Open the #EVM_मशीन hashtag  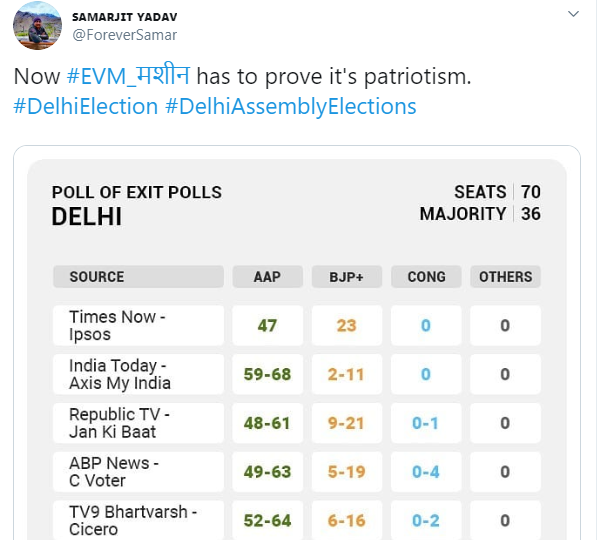128,75
